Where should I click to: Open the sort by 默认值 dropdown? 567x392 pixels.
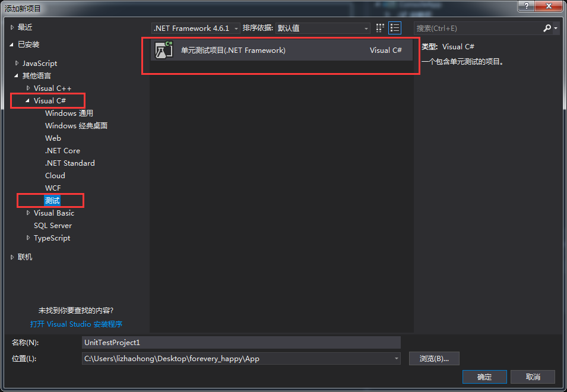323,28
